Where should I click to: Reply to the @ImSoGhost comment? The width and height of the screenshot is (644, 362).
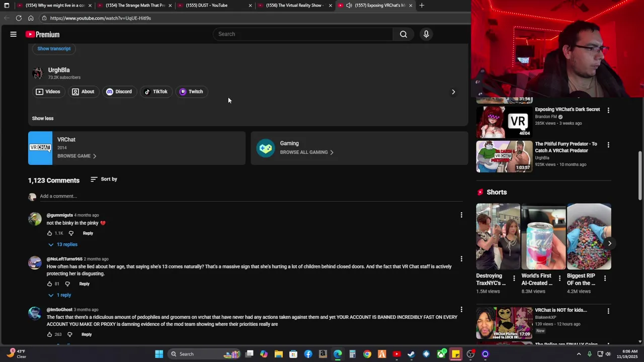(87, 334)
